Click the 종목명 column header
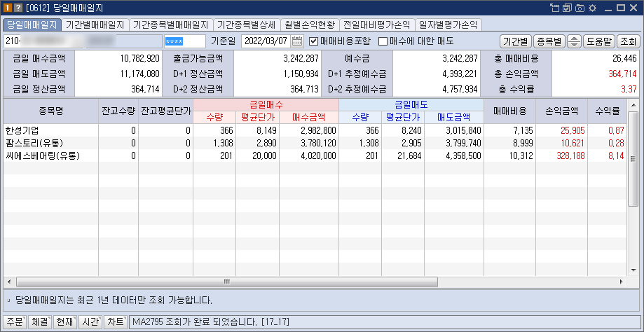 coord(51,111)
